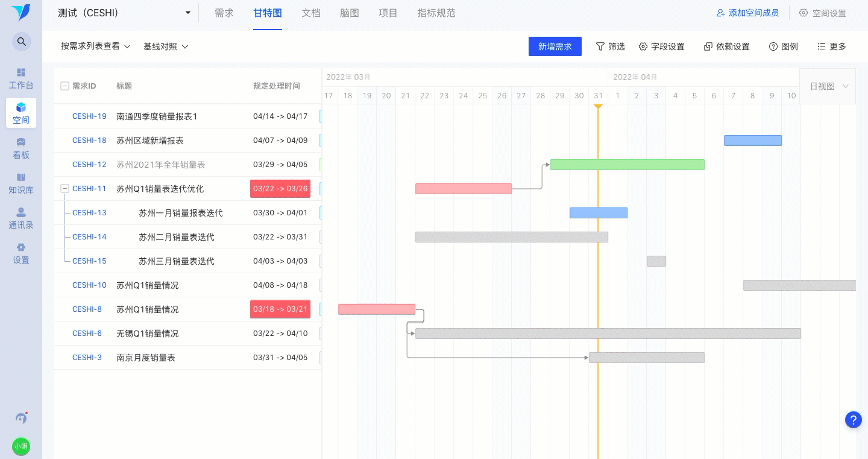This screenshot has width=868, height=459.
Task: Open the 测试（CESHI）space selector dropdown
Action: point(124,13)
